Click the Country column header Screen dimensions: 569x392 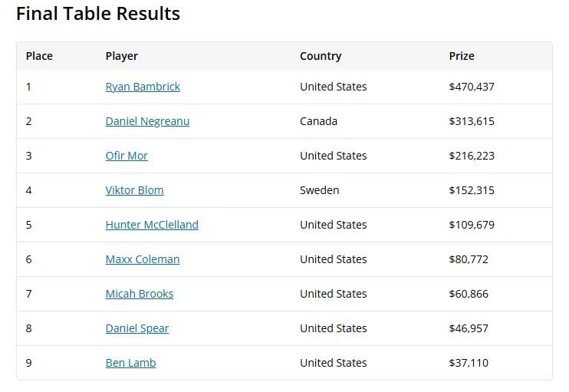pyautogui.click(x=321, y=56)
